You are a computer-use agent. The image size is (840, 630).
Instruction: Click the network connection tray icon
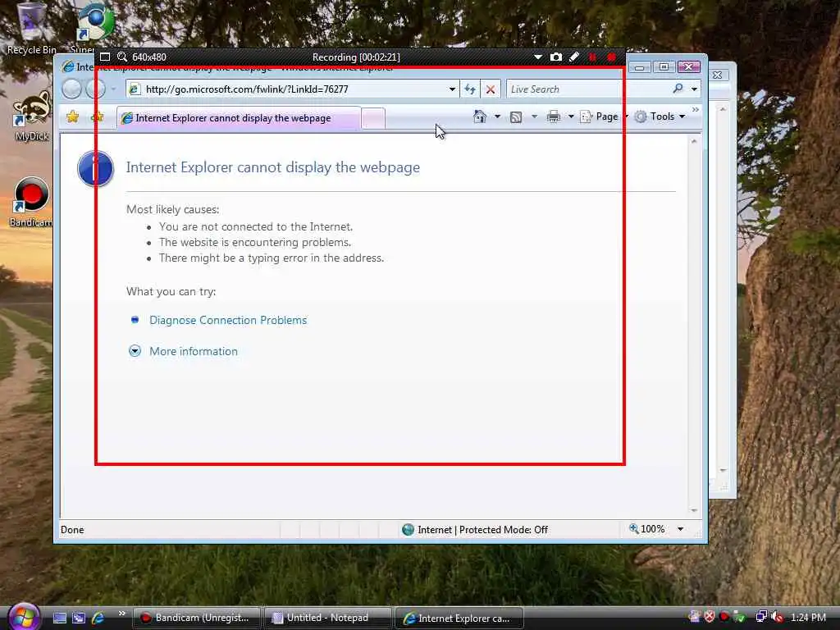point(760,617)
